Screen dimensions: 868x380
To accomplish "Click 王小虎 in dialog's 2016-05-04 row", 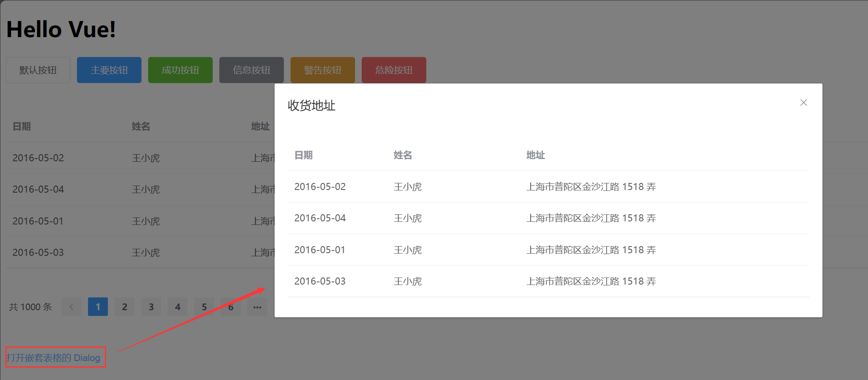I will 408,218.
